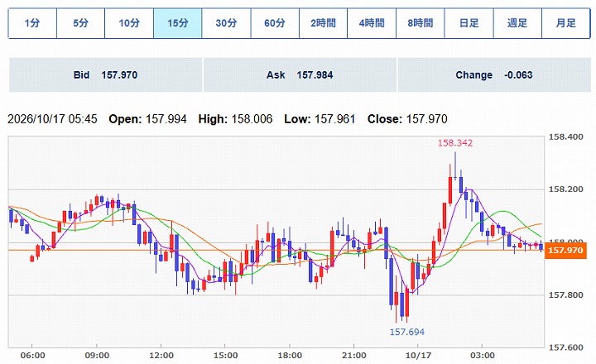
Task: Click the 158.342 high price label
Action: click(455, 143)
